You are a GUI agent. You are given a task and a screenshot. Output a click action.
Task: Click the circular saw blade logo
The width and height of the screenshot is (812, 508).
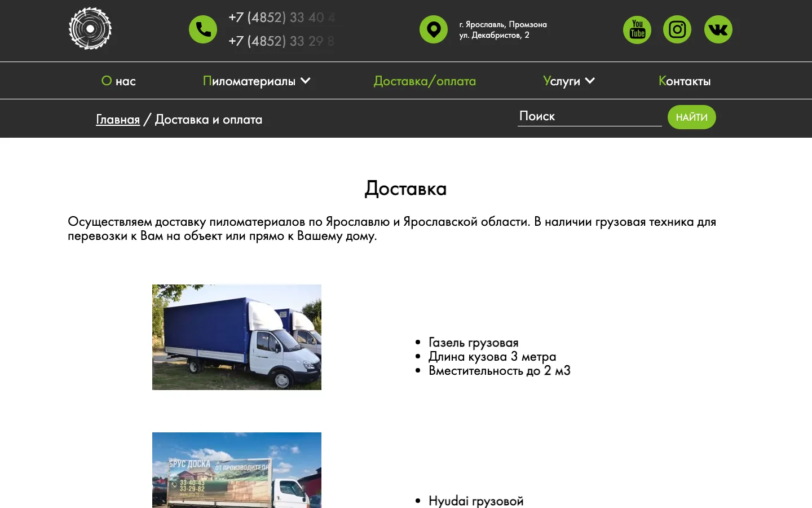(90, 29)
